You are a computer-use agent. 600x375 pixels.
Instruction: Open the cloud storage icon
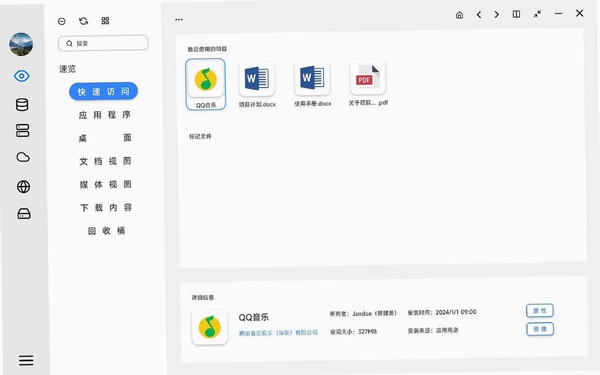(x=23, y=157)
